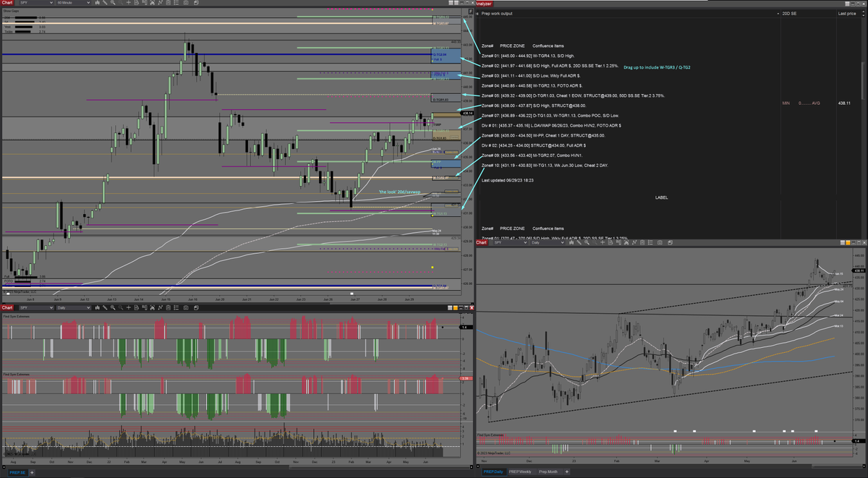868x478 pixels.
Task: Click the Chart title label of 60 Minute chart
Action: [x=8, y=4]
